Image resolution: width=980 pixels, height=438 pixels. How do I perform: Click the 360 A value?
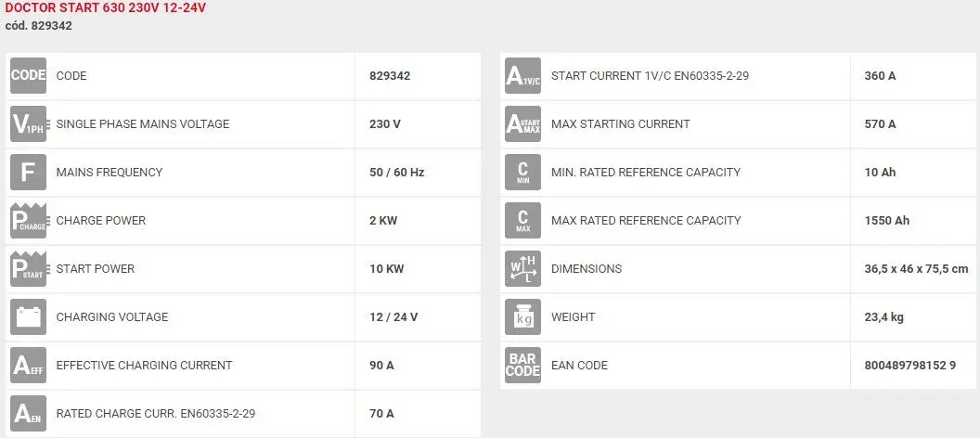(x=880, y=75)
